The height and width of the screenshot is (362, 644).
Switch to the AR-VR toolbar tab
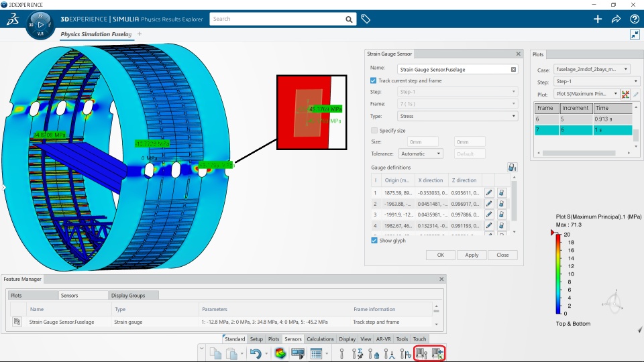point(383,339)
